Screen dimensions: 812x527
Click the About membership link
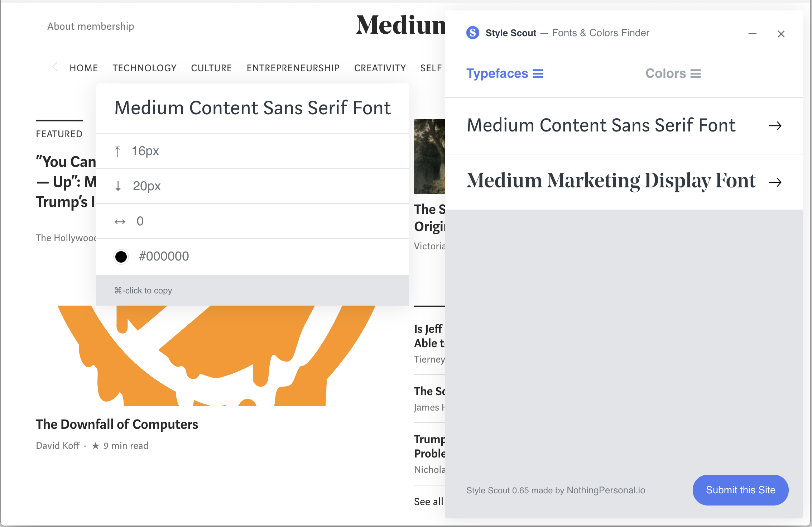(x=91, y=26)
